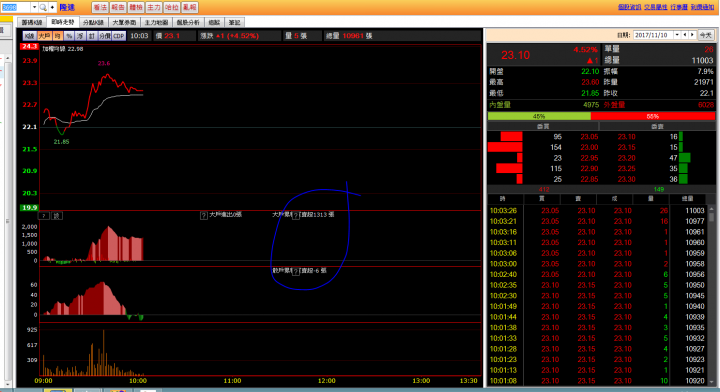This screenshot has width=720, height=392.
Task: Go to previous date with left arrow
Action: [x=685, y=35]
